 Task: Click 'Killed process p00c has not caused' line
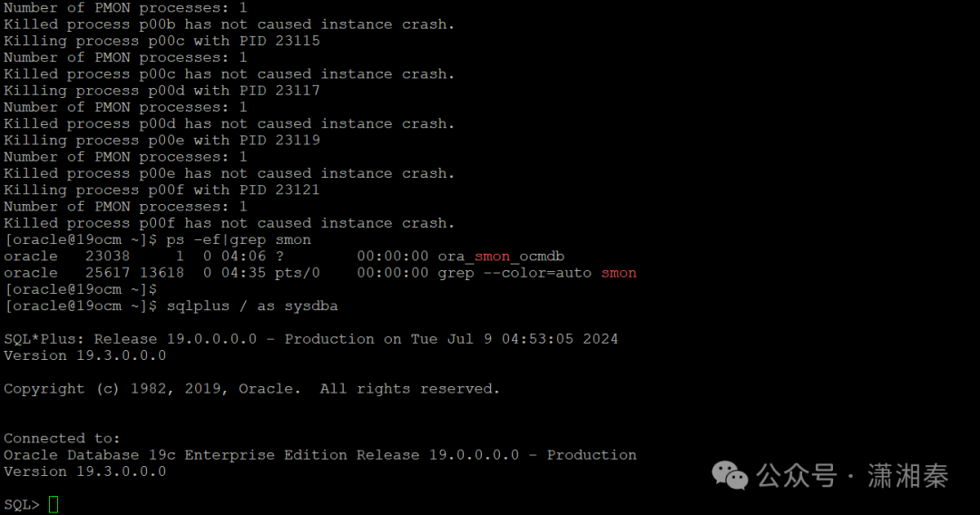click(x=230, y=73)
